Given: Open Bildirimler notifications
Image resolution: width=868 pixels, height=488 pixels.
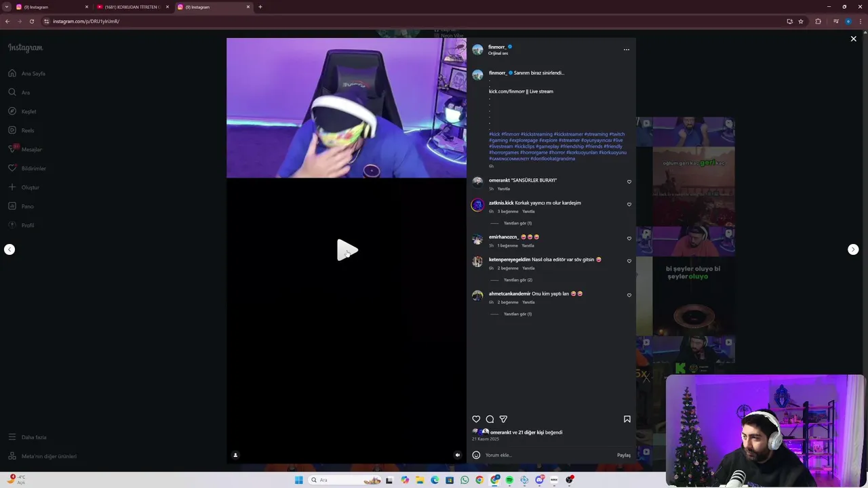Looking at the screenshot, I should pos(27,168).
